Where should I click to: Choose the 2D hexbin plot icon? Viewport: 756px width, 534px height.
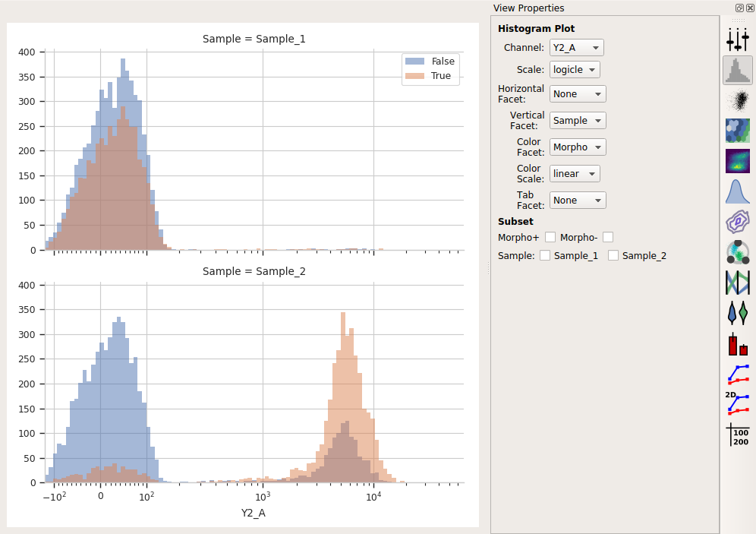(737, 131)
